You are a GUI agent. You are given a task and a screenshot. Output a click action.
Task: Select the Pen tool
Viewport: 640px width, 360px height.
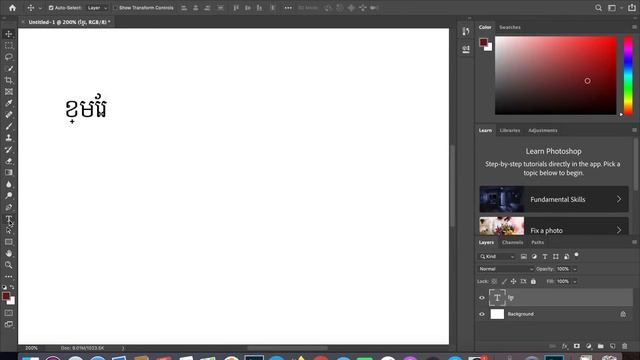pyautogui.click(x=9, y=207)
